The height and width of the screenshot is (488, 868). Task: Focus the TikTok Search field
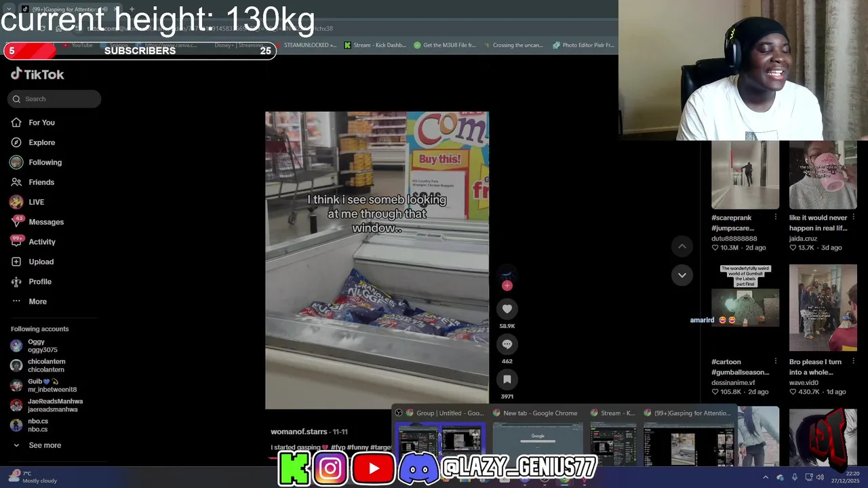[x=54, y=99]
